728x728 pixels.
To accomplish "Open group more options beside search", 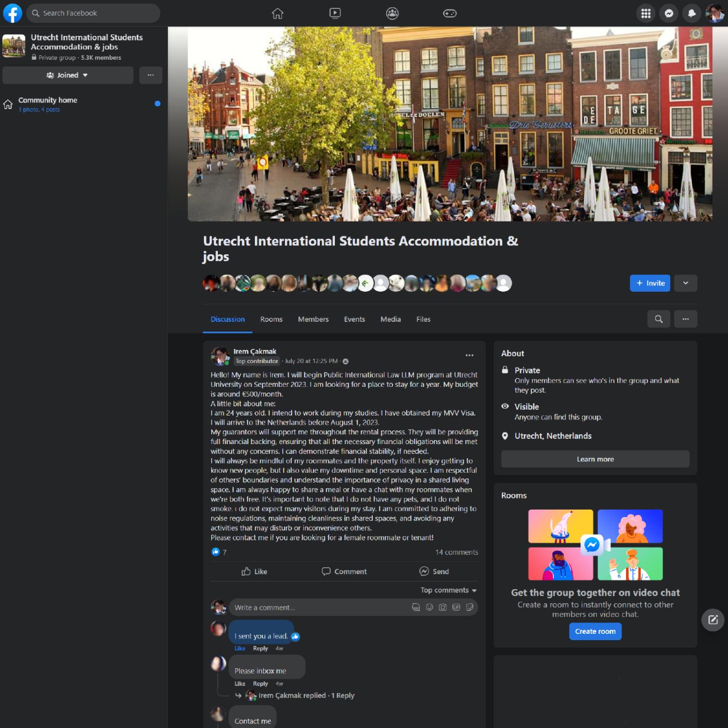I will point(685,319).
